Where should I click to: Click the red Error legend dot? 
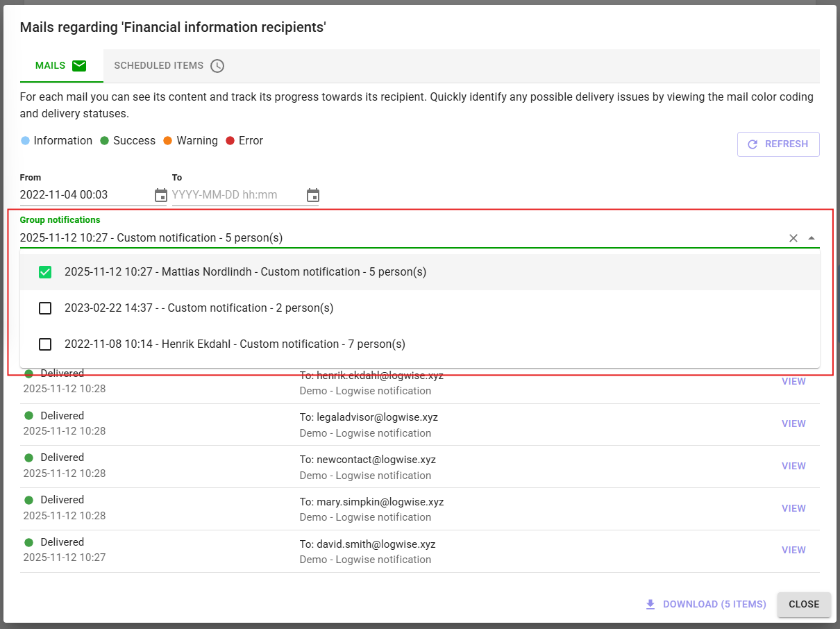coord(230,141)
